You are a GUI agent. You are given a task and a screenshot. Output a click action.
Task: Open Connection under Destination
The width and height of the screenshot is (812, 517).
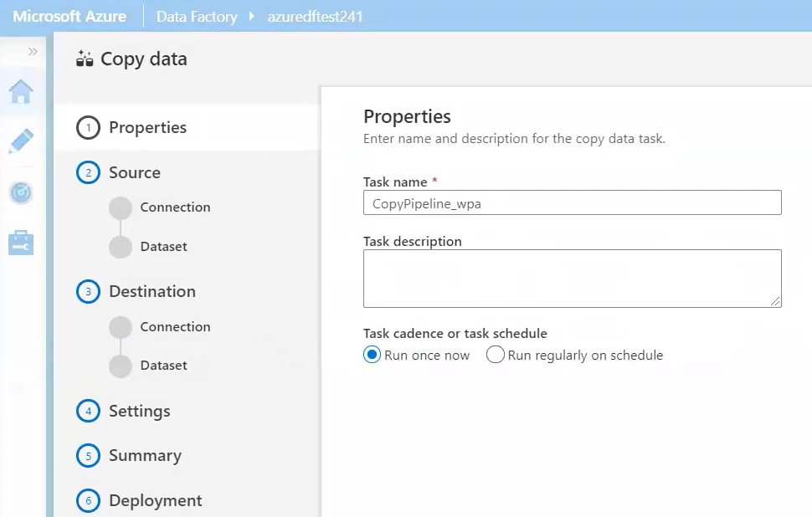(x=175, y=326)
